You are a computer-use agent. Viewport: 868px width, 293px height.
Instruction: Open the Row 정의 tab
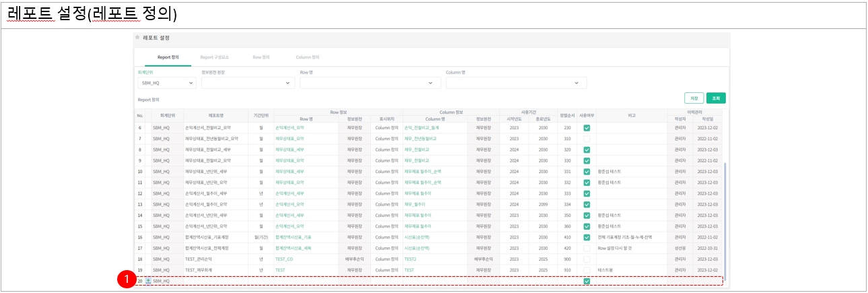[x=261, y=57]
